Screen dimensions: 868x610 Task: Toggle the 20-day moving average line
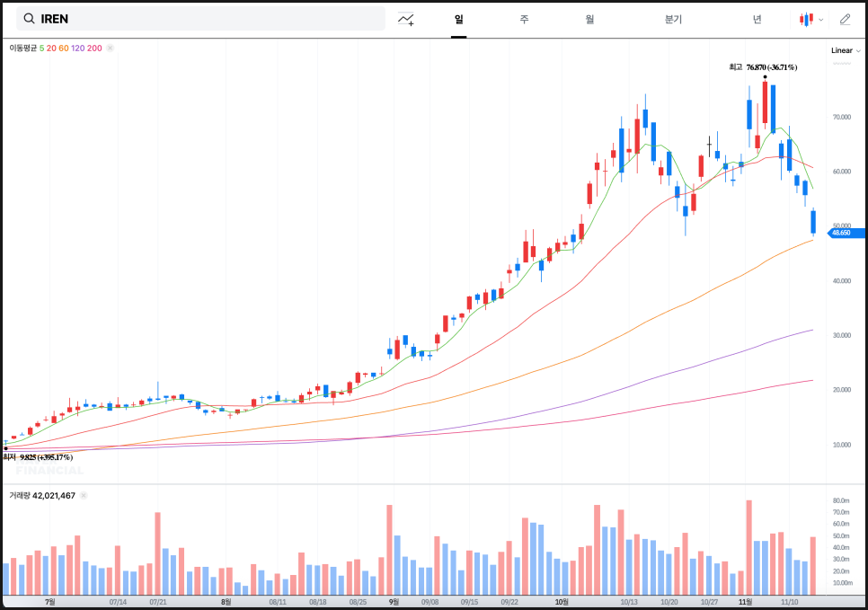click(x=51, y=48)
